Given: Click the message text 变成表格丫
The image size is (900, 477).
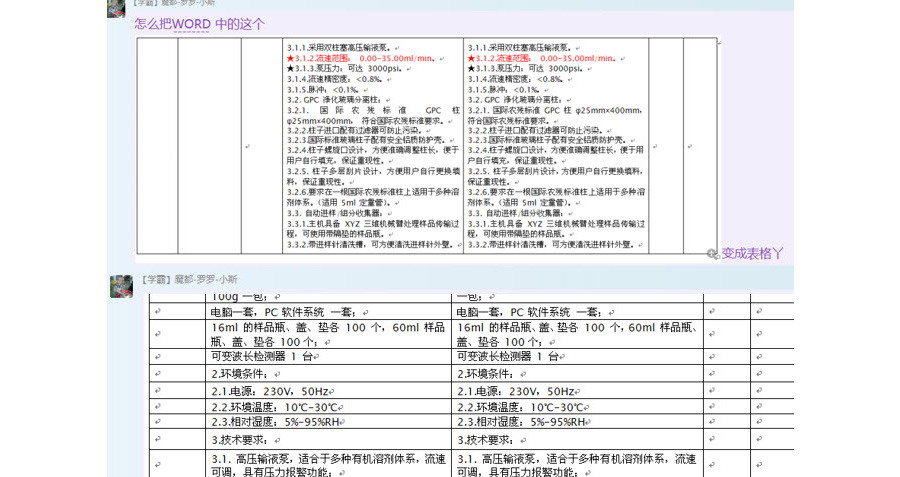Looking at the screenshot, I should [752, 254].
